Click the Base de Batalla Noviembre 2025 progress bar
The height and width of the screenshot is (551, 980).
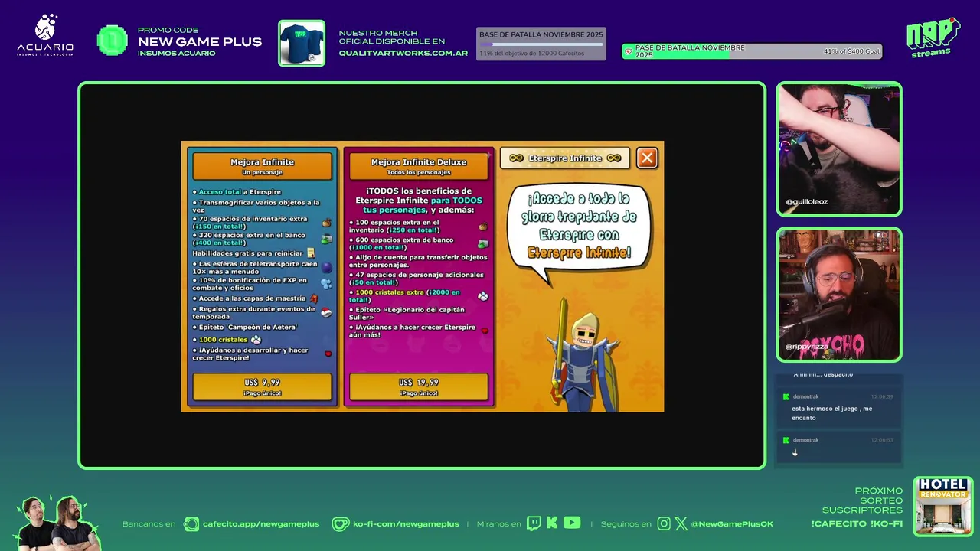point(541,44)
